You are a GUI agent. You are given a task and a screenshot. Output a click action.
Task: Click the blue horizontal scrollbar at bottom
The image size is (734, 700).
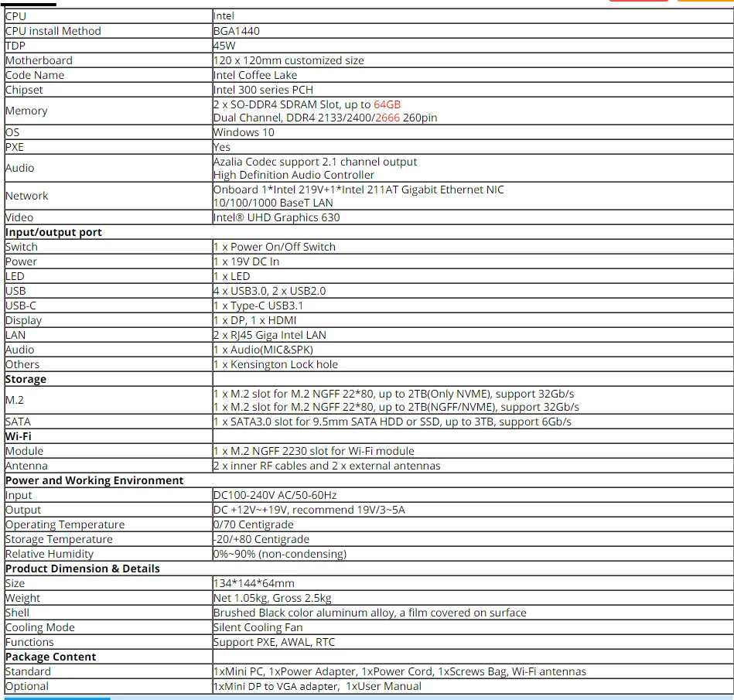tap(57, 698)
